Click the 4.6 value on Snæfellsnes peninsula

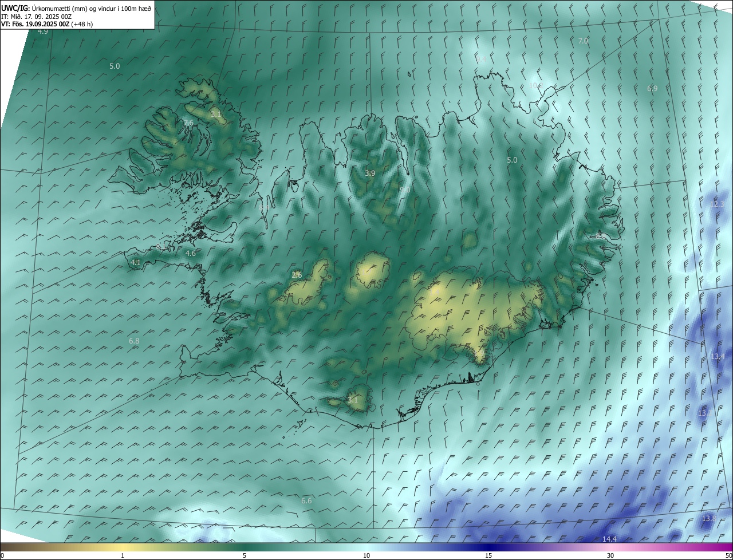191,253
